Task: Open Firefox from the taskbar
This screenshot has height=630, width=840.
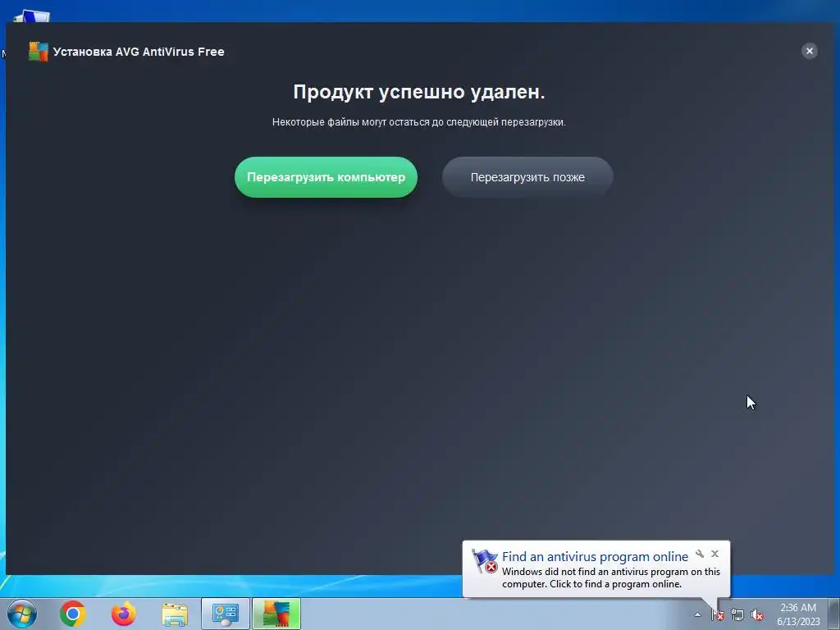Action: point(124,614)
